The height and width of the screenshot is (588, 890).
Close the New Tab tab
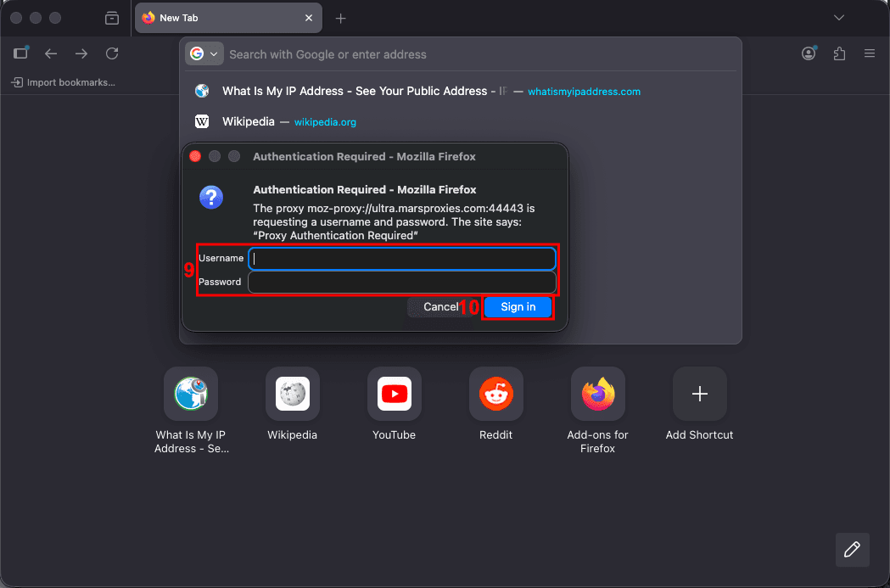pyautogui.click(x=308, y=18)
